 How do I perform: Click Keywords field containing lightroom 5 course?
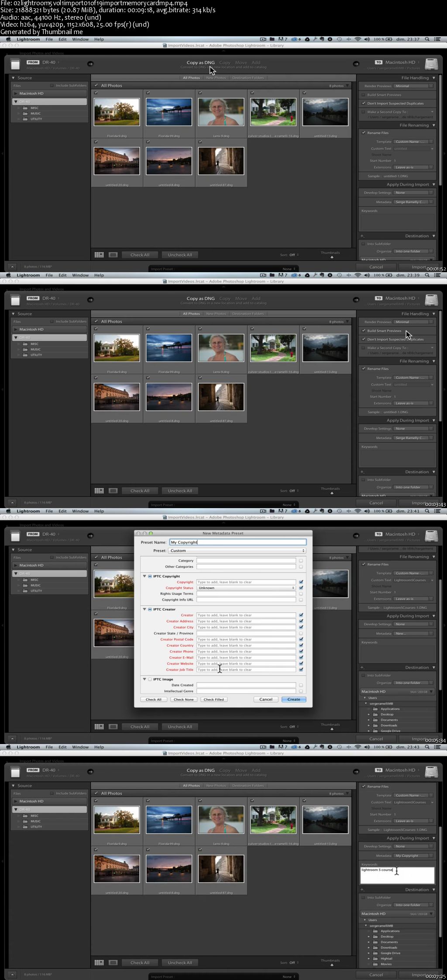(397, 875)
